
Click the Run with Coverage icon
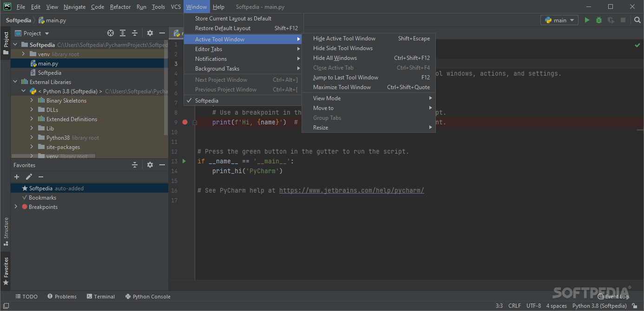[x=611, y=20]
